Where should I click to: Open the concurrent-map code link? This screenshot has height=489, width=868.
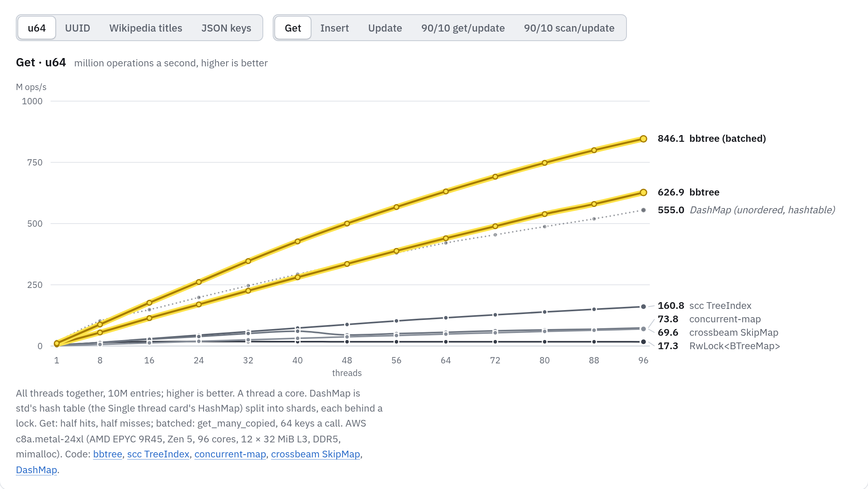(x=230, y=454)
